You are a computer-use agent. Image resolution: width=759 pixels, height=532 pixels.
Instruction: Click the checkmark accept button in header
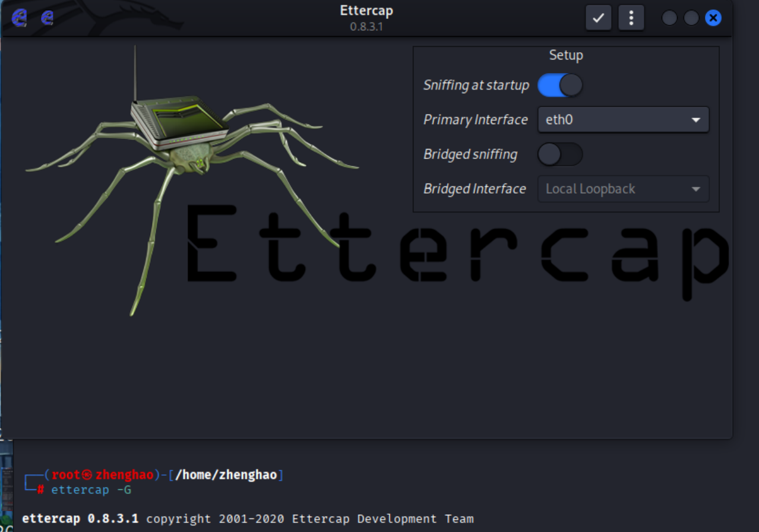click(599, 18)
